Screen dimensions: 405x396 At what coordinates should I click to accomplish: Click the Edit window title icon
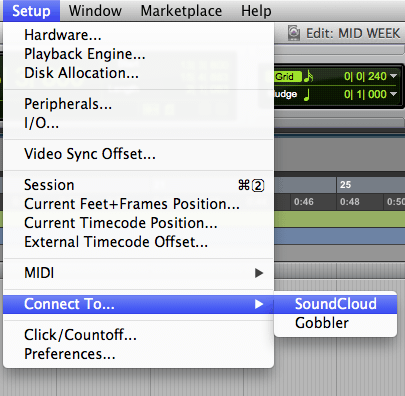294,33
